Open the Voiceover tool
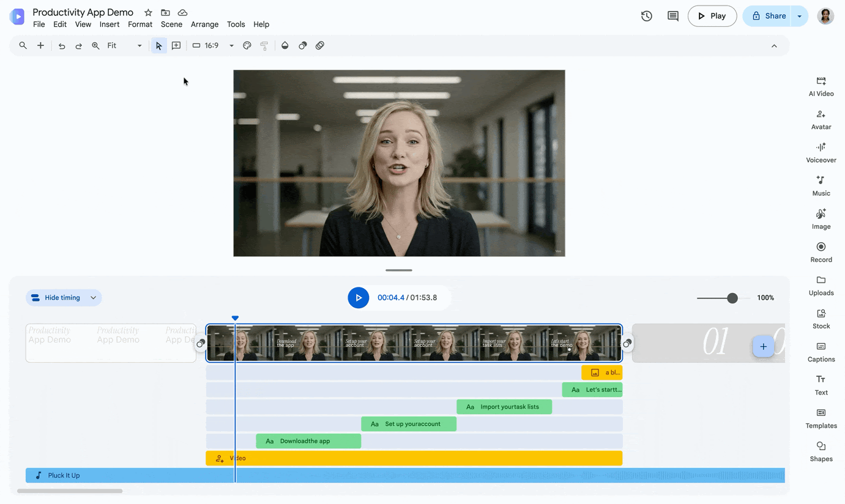 (x=821, y=153)
